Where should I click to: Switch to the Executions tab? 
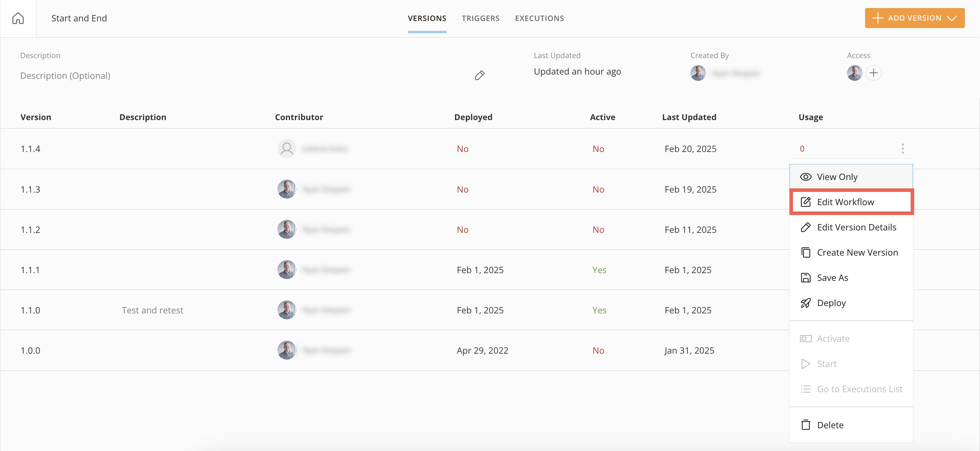539,18
